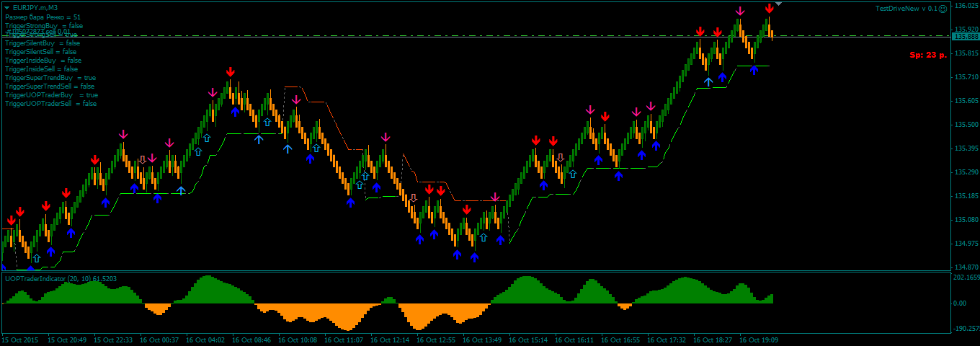Image resolution: width=980 pixels, height=346 pixels.
Task: Click the 'TriggerStrongBuy = false' line
Action: pyautogui.click(x=44, y=25)
